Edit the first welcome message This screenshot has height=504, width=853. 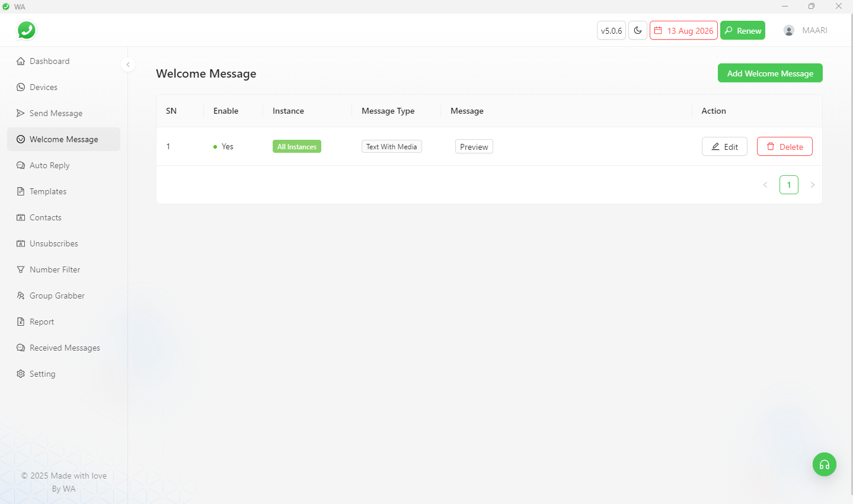click(724, 146)
